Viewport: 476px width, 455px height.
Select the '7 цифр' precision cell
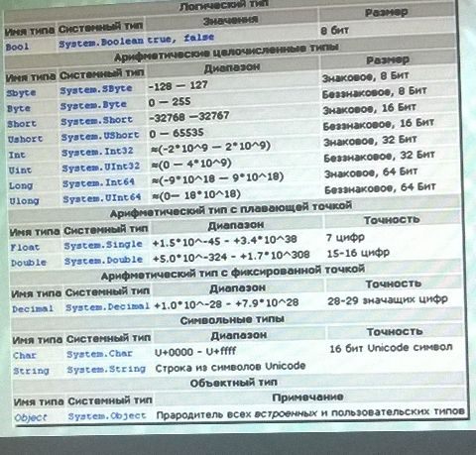[x=345, y=237]
